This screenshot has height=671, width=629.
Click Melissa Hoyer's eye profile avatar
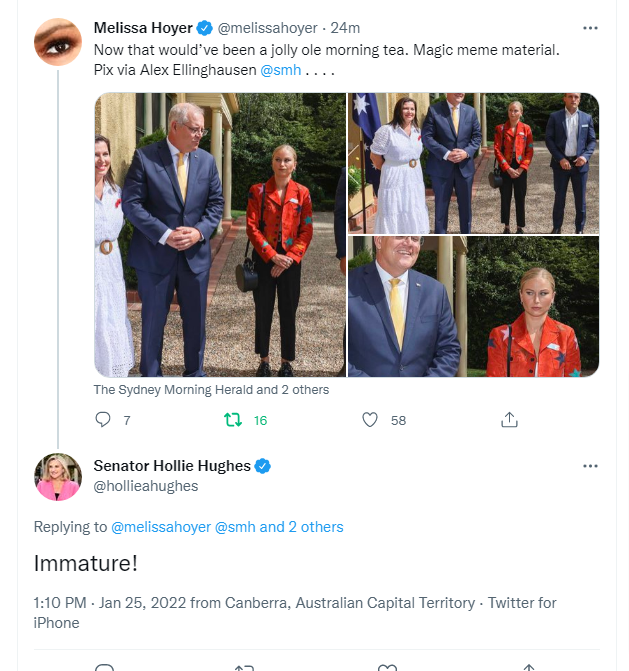pos(58,42)
